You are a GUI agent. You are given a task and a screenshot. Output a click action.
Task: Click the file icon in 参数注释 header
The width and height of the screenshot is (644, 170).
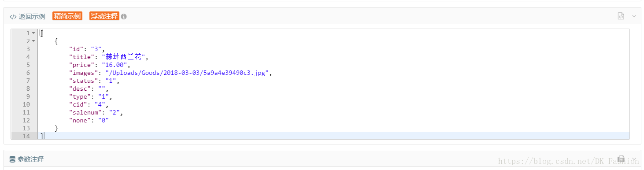621,159
